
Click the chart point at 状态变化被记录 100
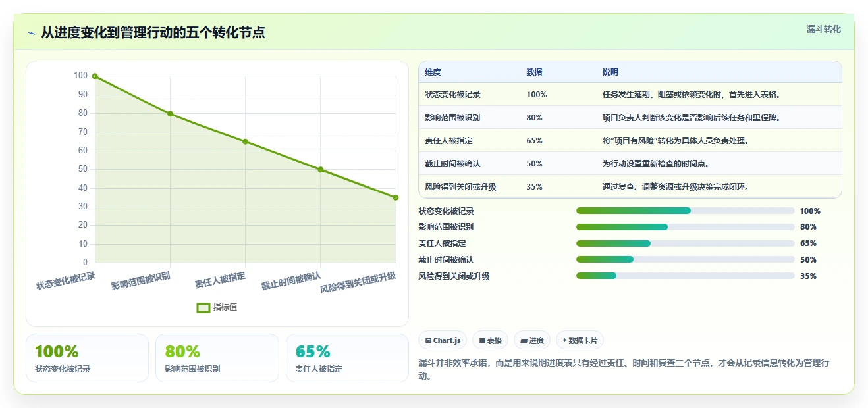tap(95, 76)
